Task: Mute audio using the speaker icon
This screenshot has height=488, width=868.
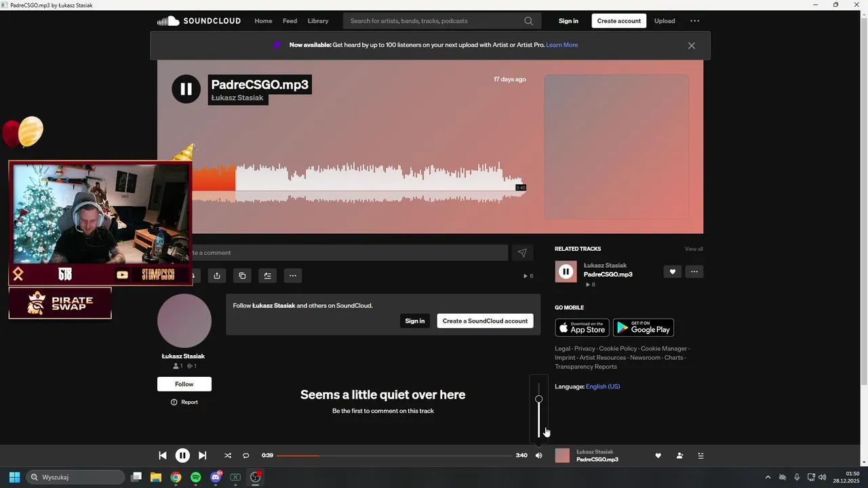Action: [x=538, y=455]
